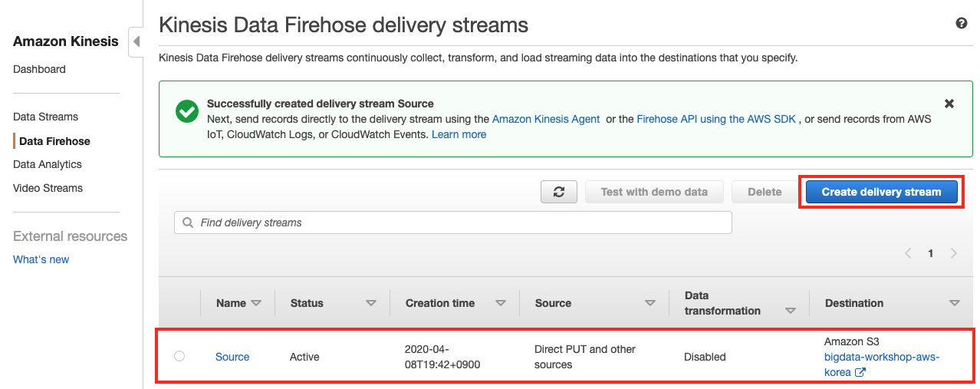
Task: Open the bigdata-workshop-aws-korea bucket link
Action: (882, 364)
